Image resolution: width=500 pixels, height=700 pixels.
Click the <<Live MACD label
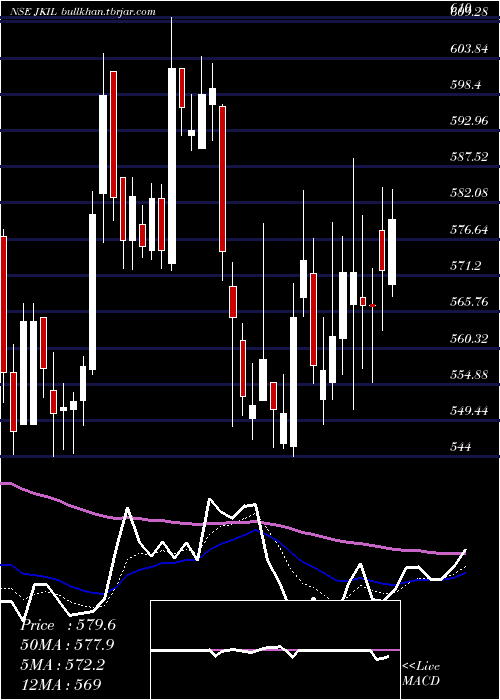[421, 673]
